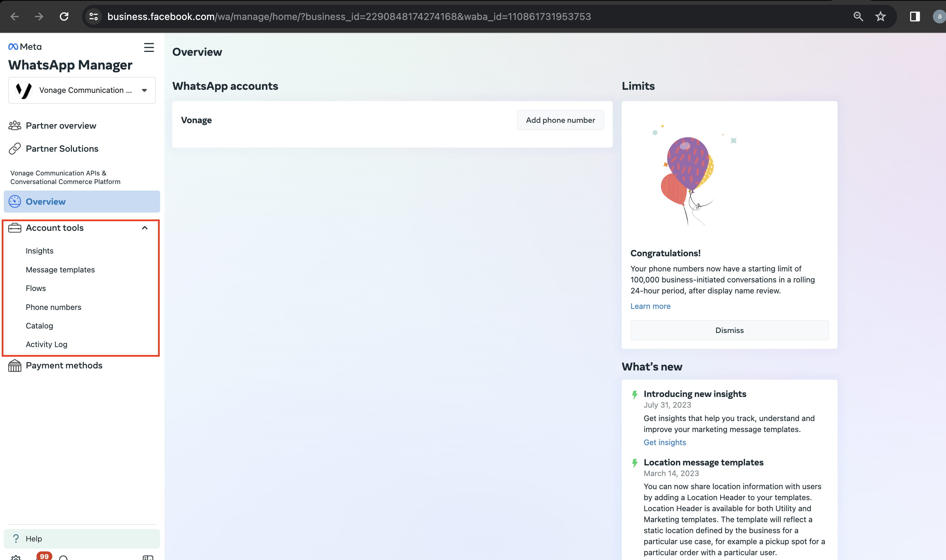Viewport: 946px width, 560px height.
Task: Click the Account tools briefcase icon
Action: (x=15, y=228)
